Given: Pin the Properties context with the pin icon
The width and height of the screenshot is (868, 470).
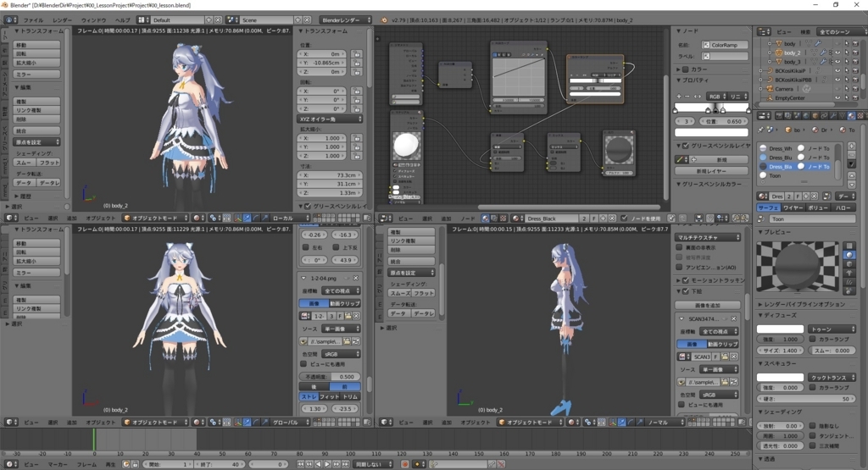Looking at the screenshot, I should click(x=760, y=130).
